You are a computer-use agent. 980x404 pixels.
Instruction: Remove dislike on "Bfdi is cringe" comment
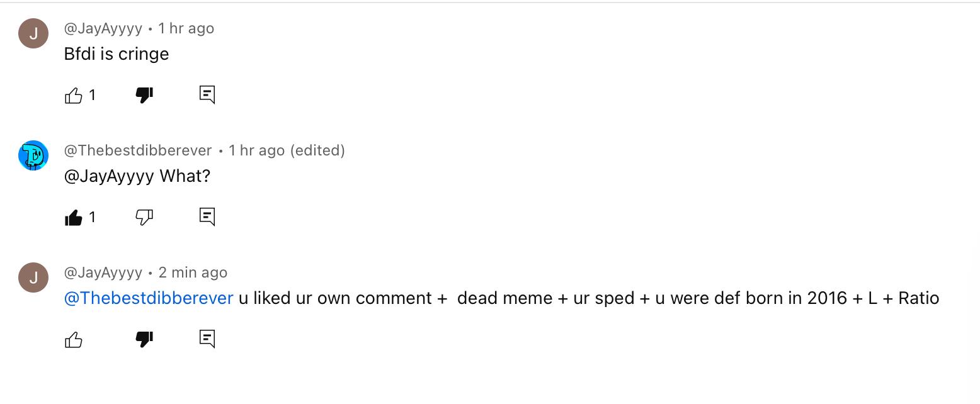click(x=144, y=95)
